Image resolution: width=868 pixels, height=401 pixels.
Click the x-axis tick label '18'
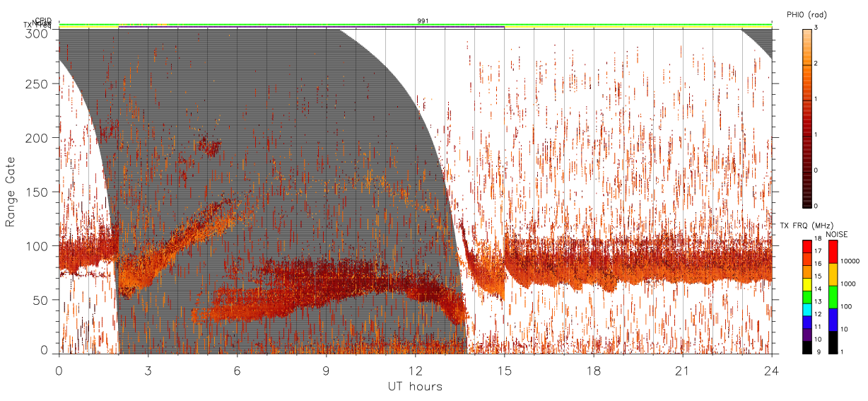(593, 371)
